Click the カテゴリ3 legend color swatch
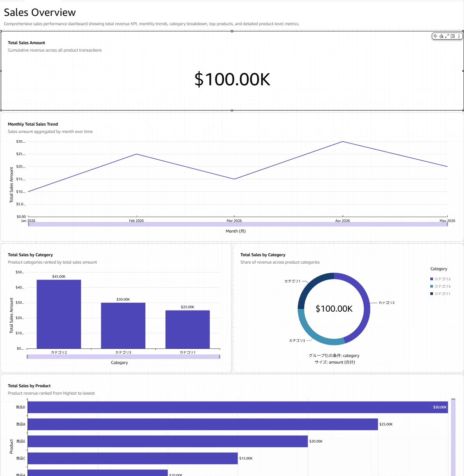The image size is (464, 476). (x=431, y=286)
